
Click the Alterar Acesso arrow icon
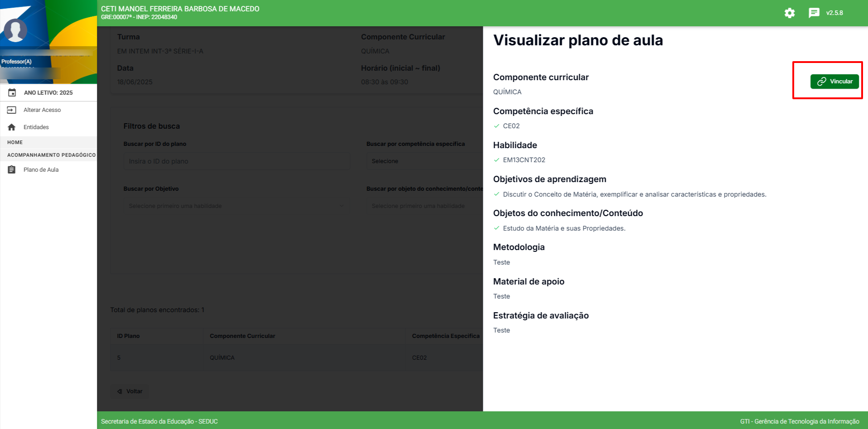[12, 110]
